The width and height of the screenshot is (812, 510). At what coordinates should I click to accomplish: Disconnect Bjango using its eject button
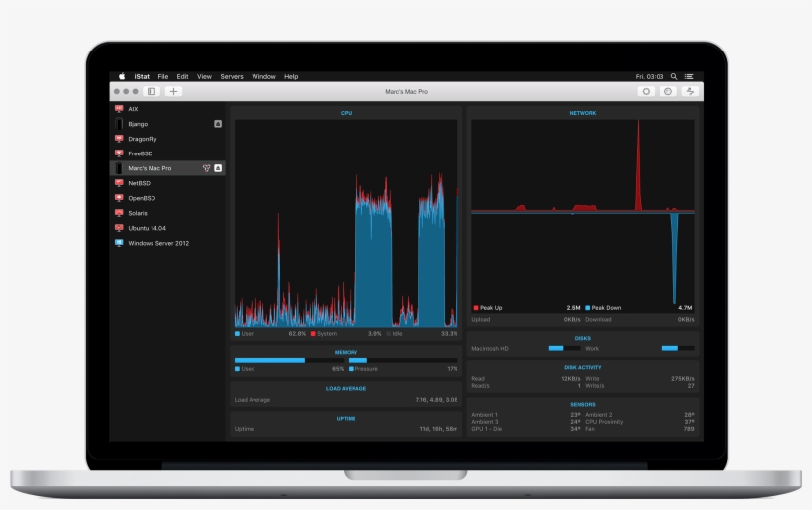click(x=218, y=124)
